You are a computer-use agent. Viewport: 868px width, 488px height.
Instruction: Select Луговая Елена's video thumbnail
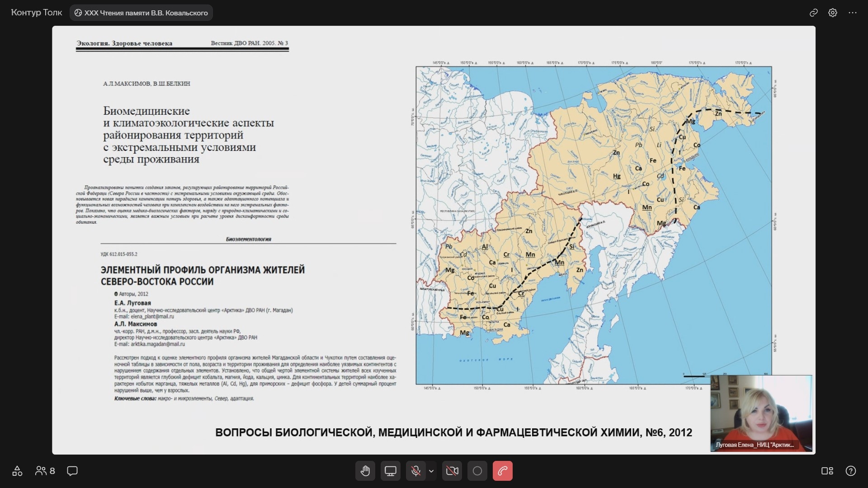tap(761, 413)
